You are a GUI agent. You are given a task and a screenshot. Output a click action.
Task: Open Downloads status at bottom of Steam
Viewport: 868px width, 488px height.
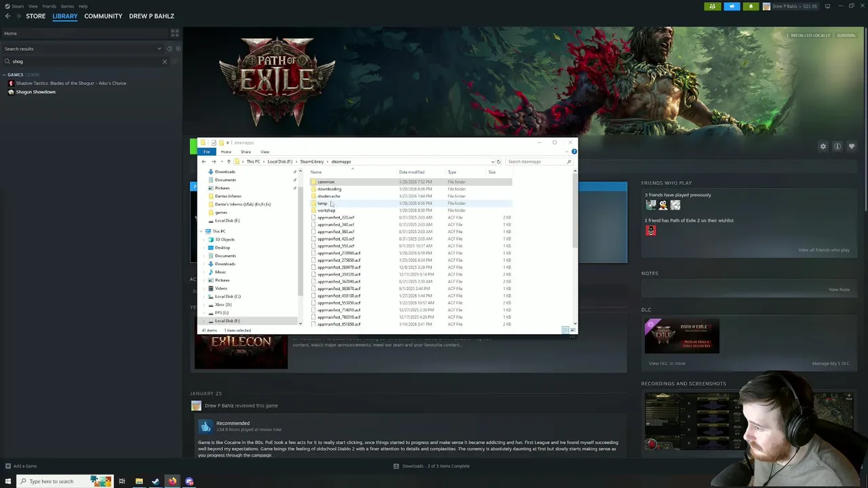point(431,466)
